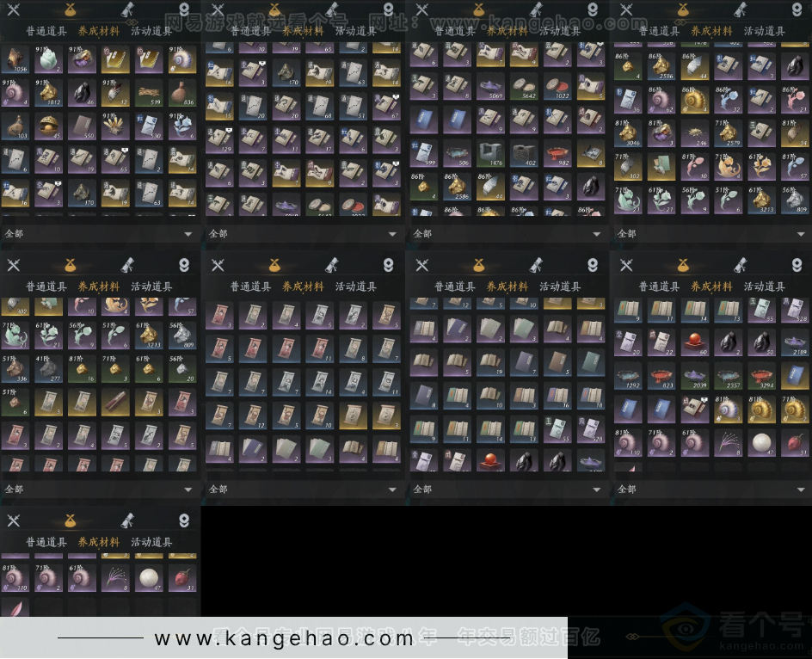Select gold pouch icon in second top-row panel

[x=274, y=9]
